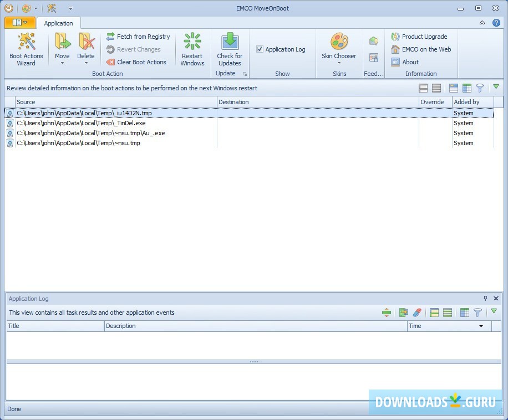Sort by the Destination column header
This screenshot has width=508, height=420.
[318, 102]
